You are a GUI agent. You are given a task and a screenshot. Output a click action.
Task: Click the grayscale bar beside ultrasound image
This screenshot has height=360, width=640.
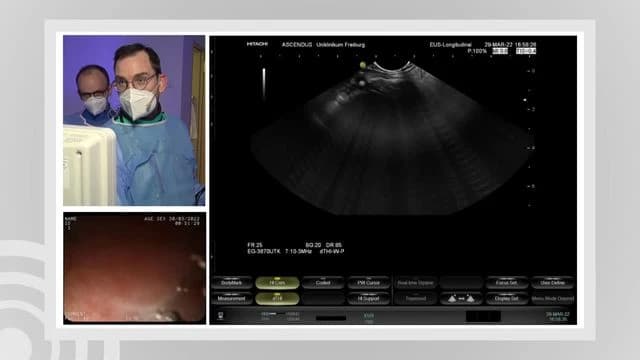[264, 83]
